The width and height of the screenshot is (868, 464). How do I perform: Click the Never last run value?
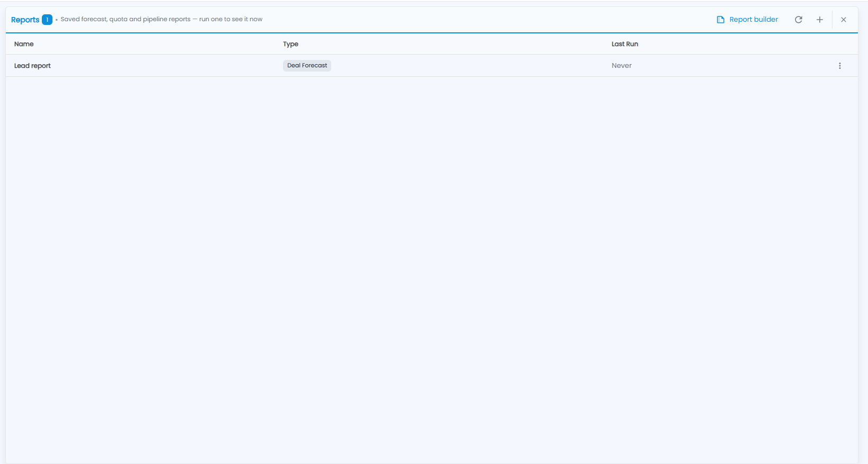pos(622,66)
